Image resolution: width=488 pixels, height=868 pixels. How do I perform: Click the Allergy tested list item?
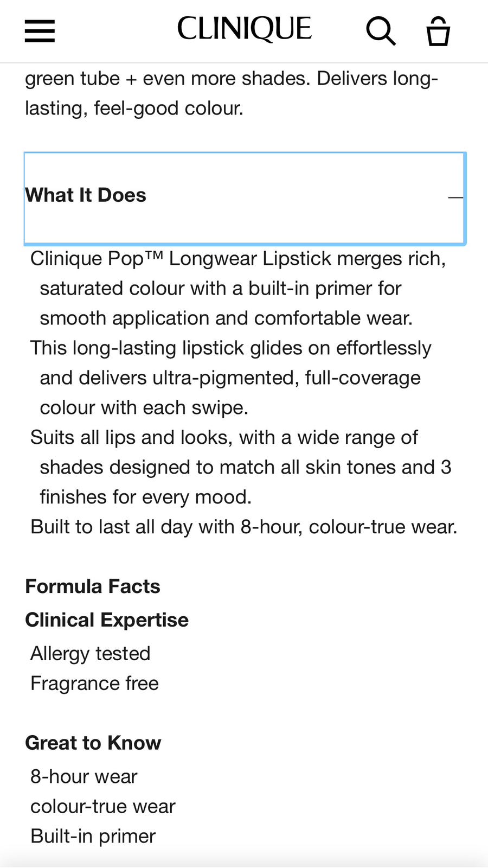pyautogui.click(x=91, y=654)
